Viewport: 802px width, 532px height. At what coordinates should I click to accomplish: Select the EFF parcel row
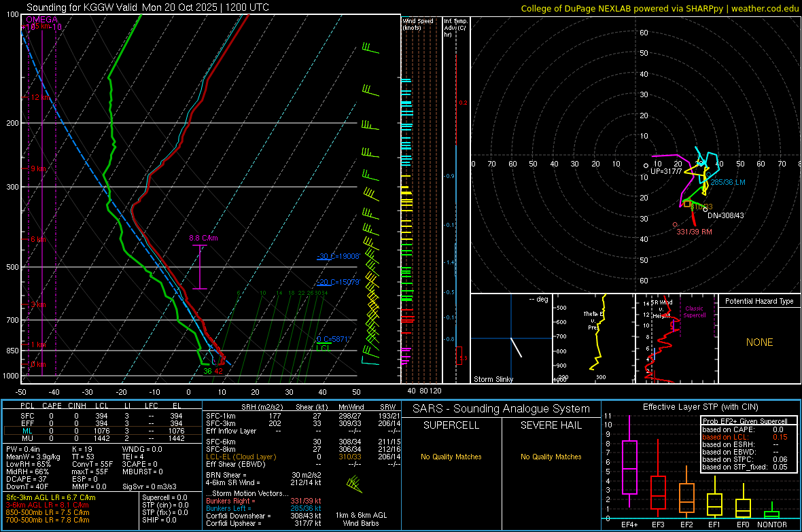coord(103,423)
